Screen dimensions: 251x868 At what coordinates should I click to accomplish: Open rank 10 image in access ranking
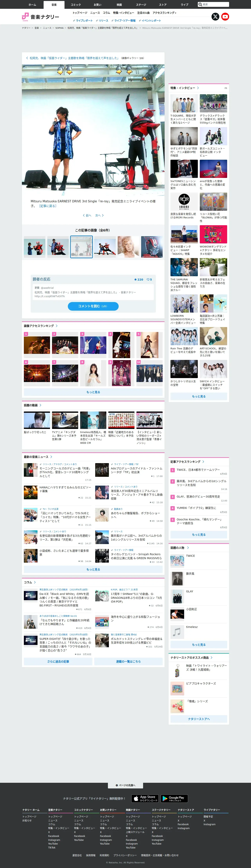150,373
